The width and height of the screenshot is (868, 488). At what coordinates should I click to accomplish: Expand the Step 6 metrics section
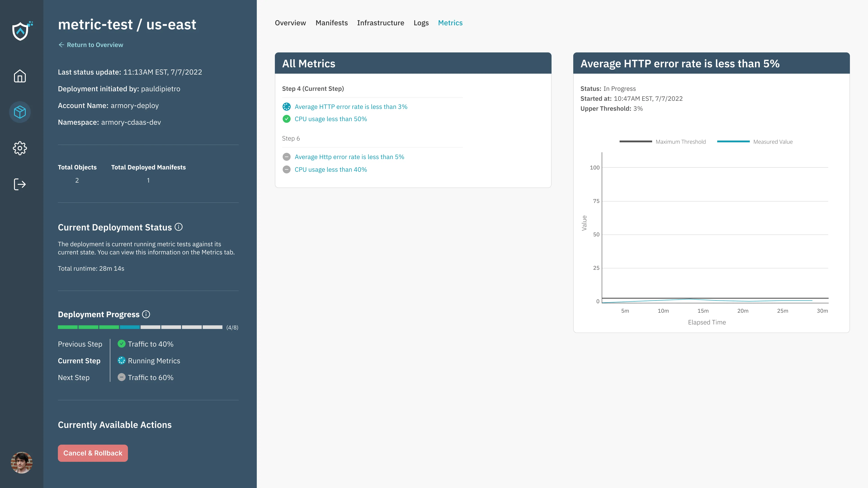coord(291,138)
